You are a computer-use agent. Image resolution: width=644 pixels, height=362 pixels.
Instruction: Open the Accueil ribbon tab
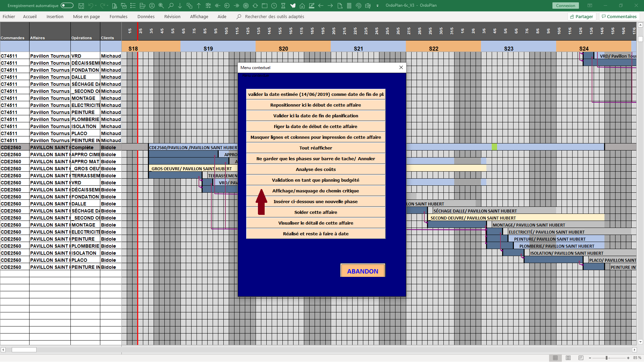(30, 16)
